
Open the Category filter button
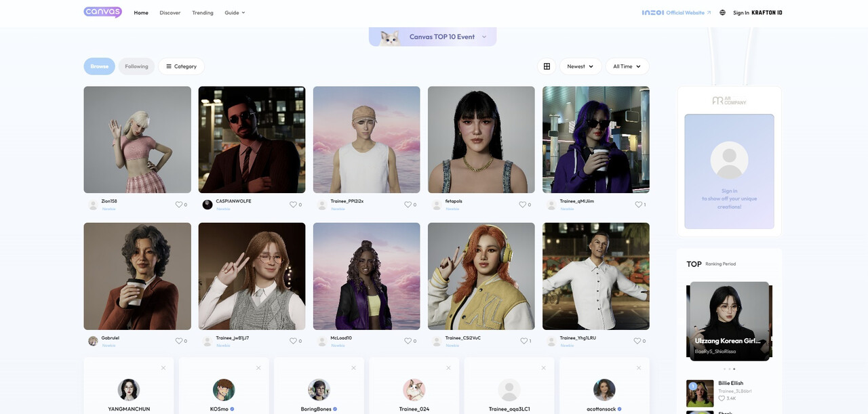point(181,66)
